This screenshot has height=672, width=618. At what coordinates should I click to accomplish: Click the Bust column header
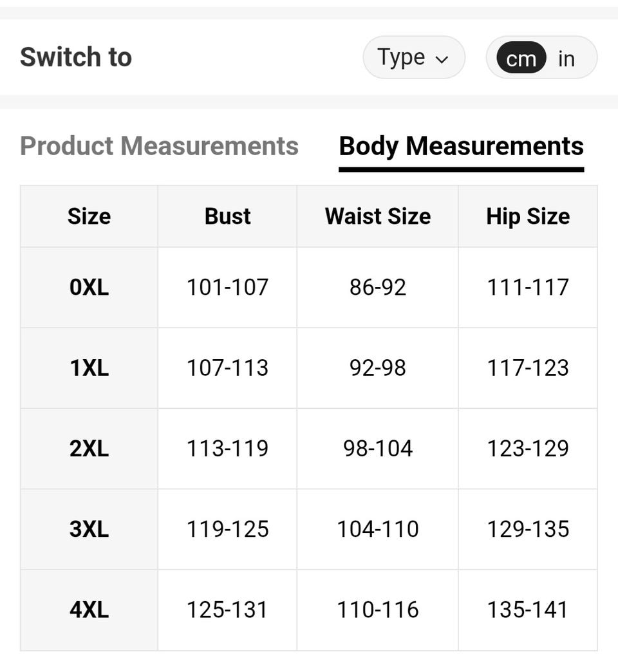pyautogui.click(x=227, y=216)
